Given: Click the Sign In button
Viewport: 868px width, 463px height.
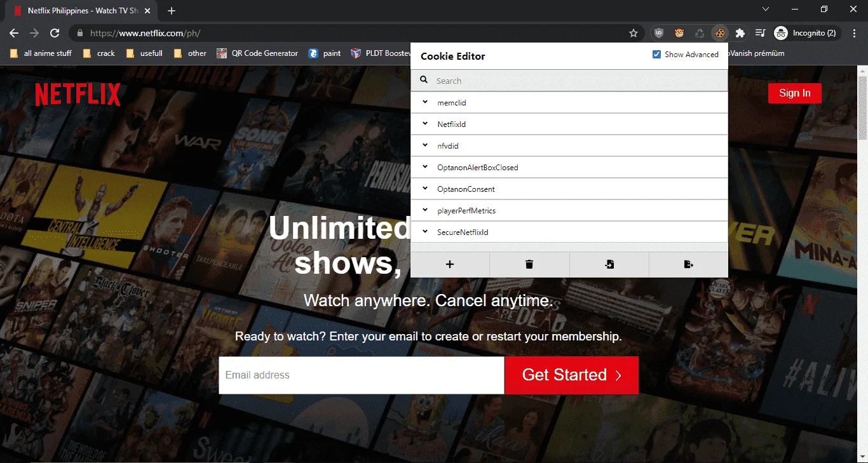Looking at the screenshot, I should [x=794, y=93].
